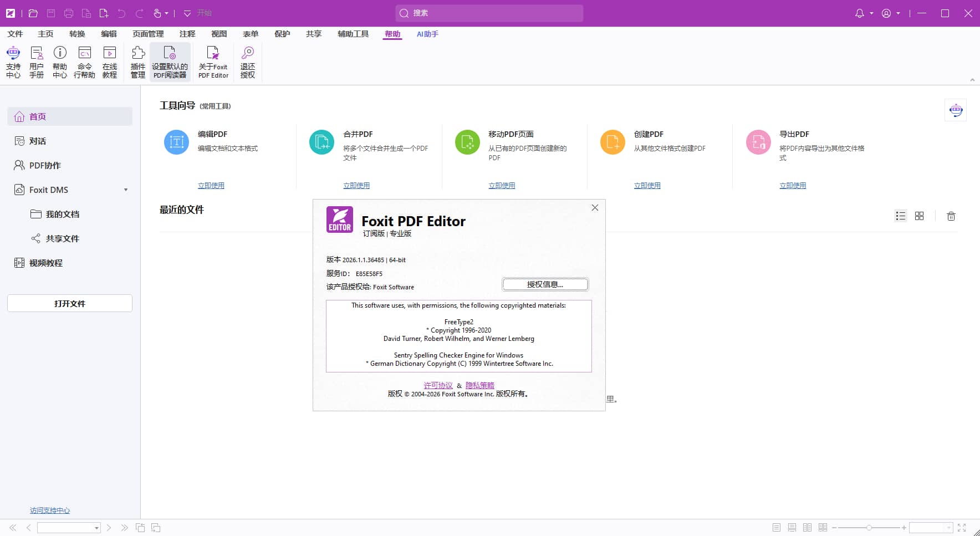Open Online Tutorials (在线教程) icon
980x536 pixels.
coord(110,62)
